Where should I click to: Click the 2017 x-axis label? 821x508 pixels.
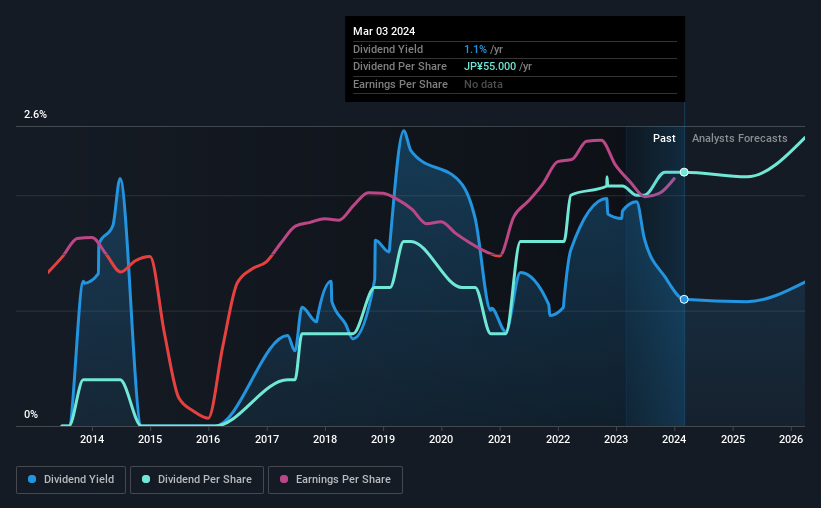coord(267,439)
